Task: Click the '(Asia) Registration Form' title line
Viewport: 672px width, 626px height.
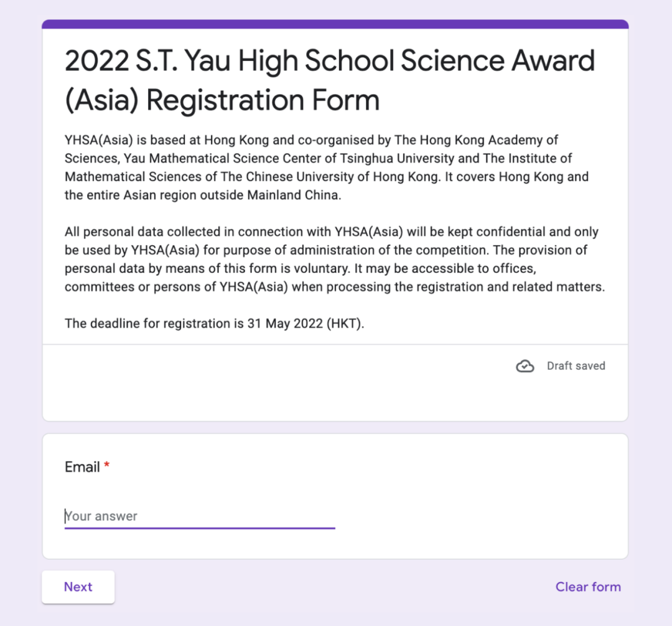Action: [222, 100]
